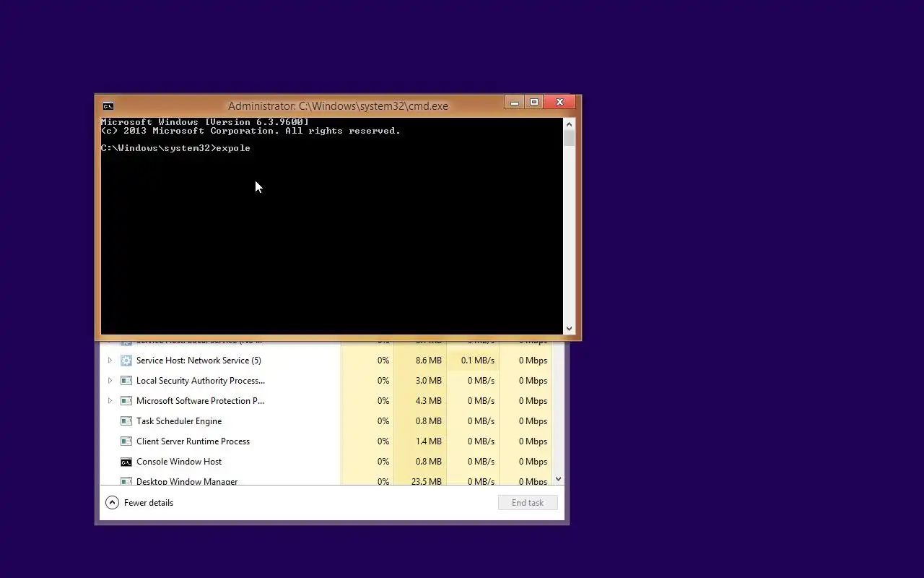This screenshot has height=578, width=924.
Task: Click the Desktop Window Manager process icon
Action: click(126, 481)
